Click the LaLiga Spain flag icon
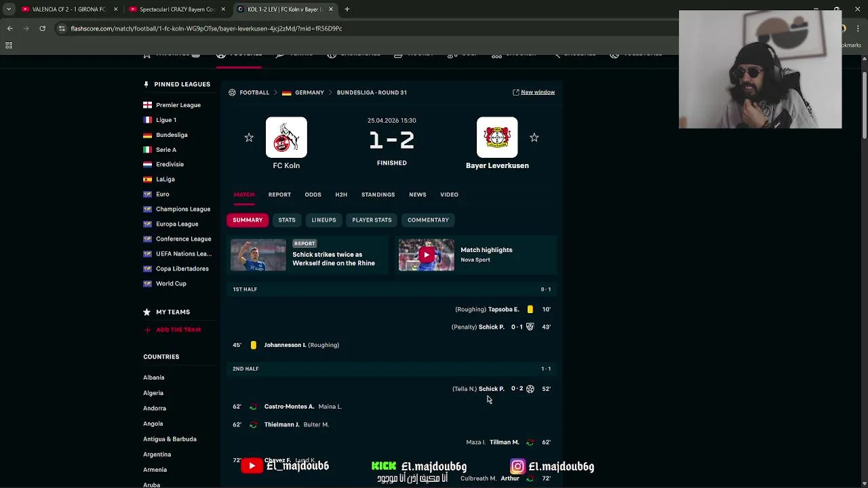Image resolution: width=868 pixels, height=488 pixels. pyautogui.click(x=147, y=179)
